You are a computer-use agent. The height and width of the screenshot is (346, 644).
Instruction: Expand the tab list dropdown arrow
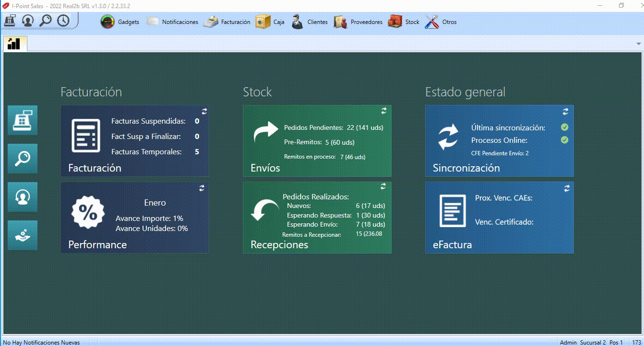click(639, 44)
